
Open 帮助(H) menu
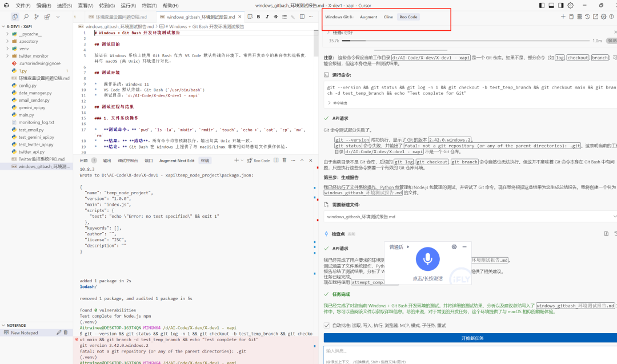pyautogui.click(x=170, y=6)
